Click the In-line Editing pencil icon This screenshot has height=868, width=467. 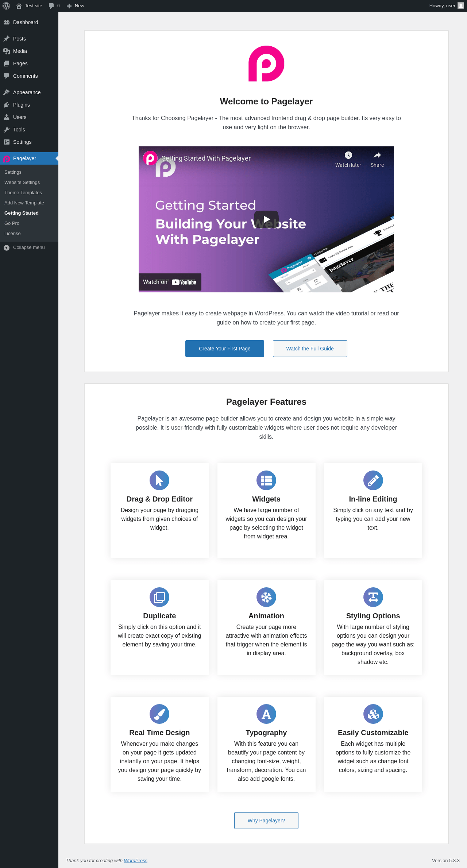[x=373, y=480]
